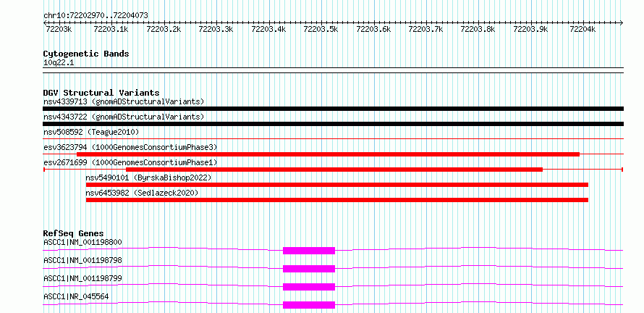
Task: Click the 72203.2k ruler tick label
Action: [164, 29]
